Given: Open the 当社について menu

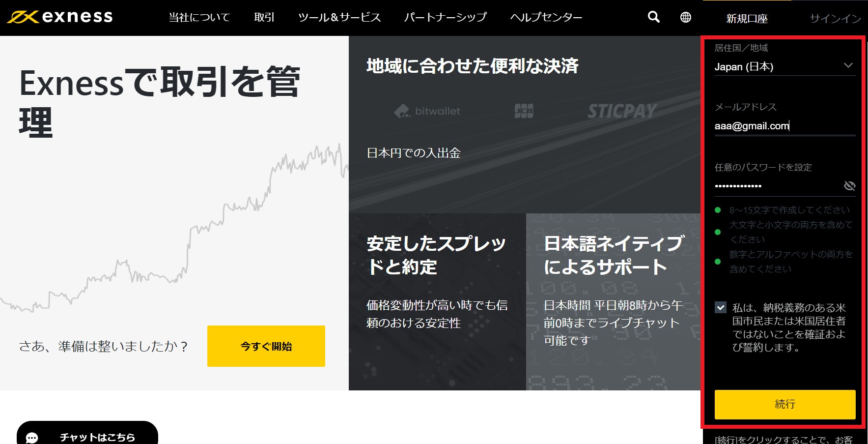Looking at the screenshot, I should (199, 18).
